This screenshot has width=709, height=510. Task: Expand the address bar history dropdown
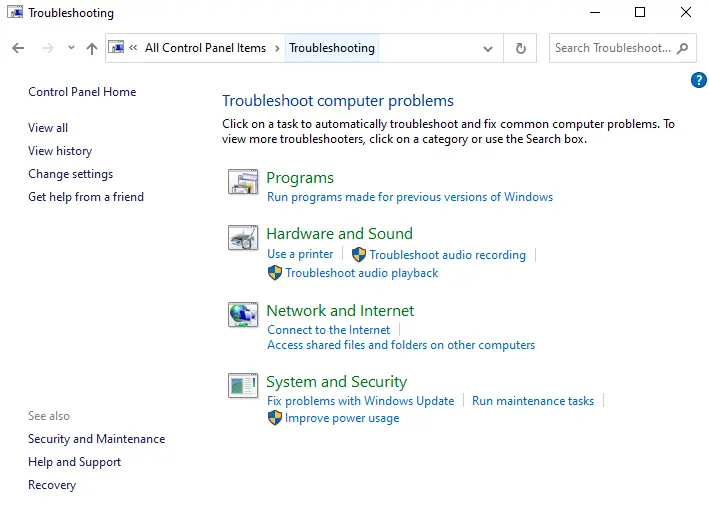coord(487,48)
